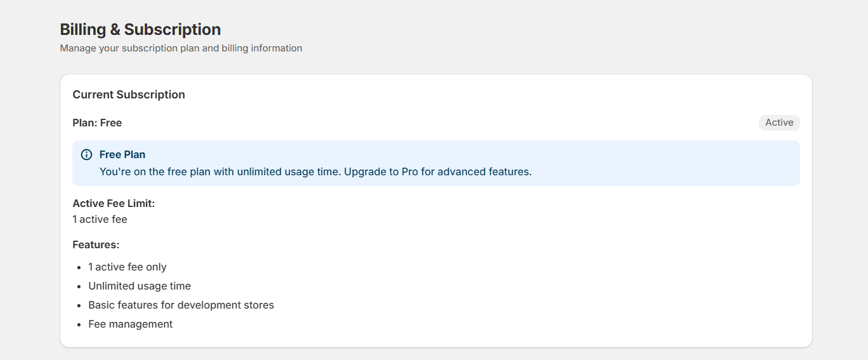This screenshot has height=360, width=868.
Task: Select the Current Subscription card title
Action: 129,95
